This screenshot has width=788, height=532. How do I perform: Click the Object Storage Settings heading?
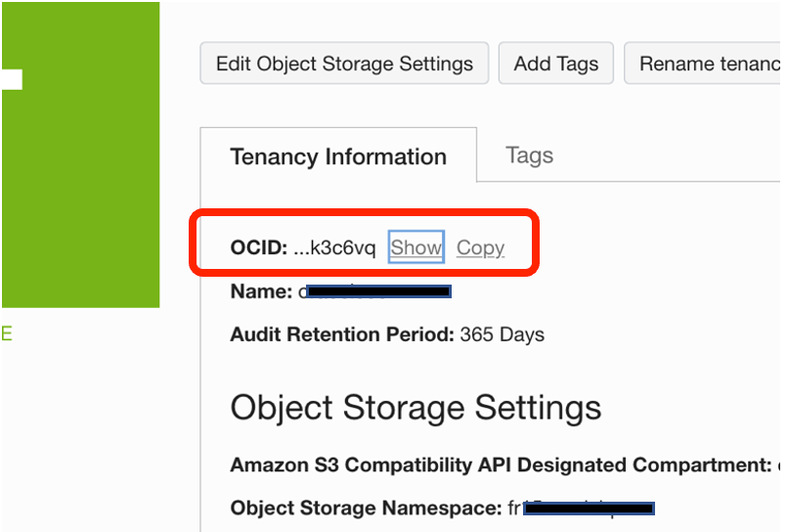pos(416,407)
